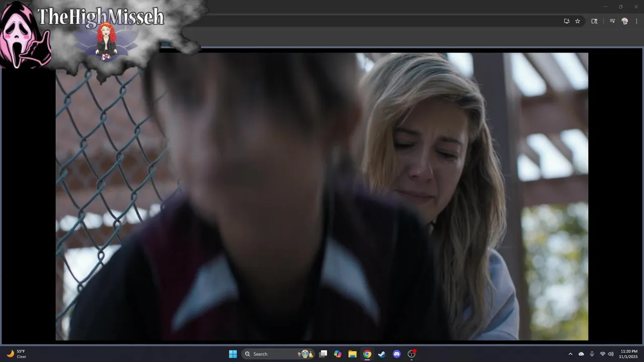Install the app via address bar icon

567,21
